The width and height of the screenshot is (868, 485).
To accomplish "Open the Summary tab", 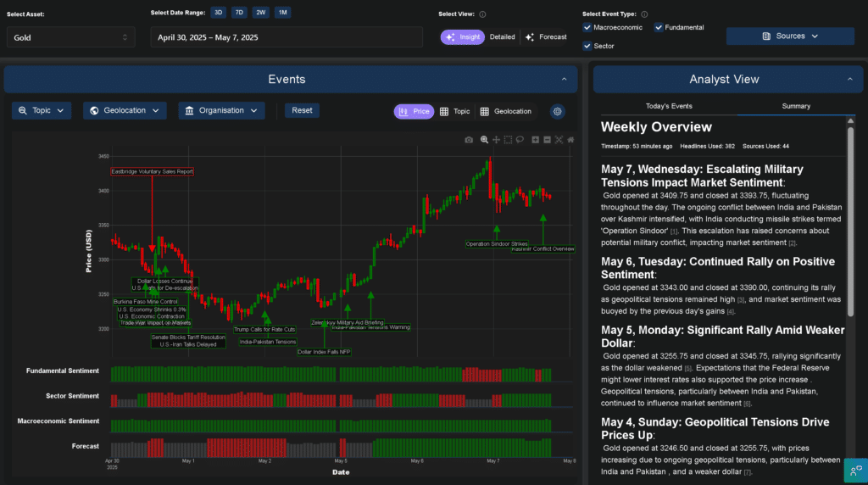I will [x=796, y=106].
